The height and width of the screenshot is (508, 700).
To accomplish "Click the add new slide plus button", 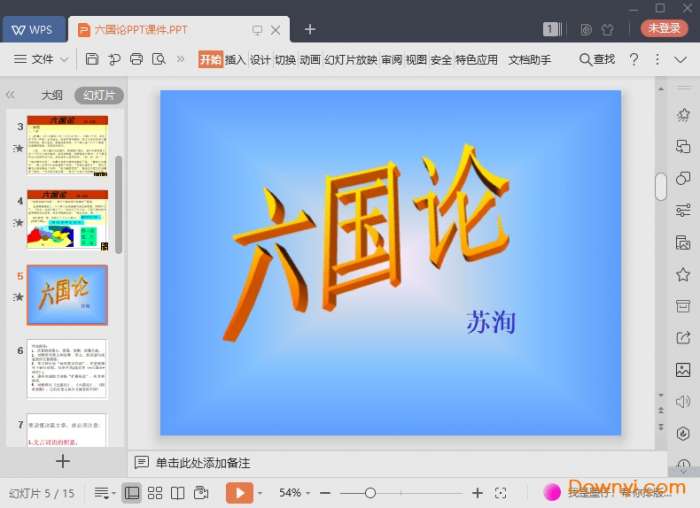I will coord(63,461).
